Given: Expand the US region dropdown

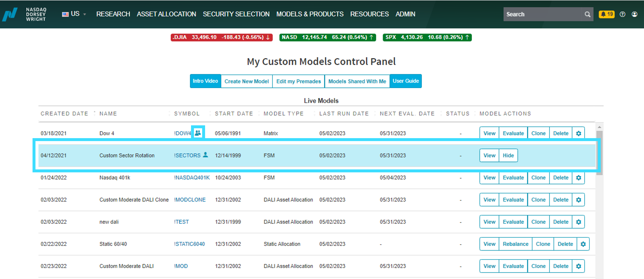Looking at the screenshot, I should tap(74, 14).
